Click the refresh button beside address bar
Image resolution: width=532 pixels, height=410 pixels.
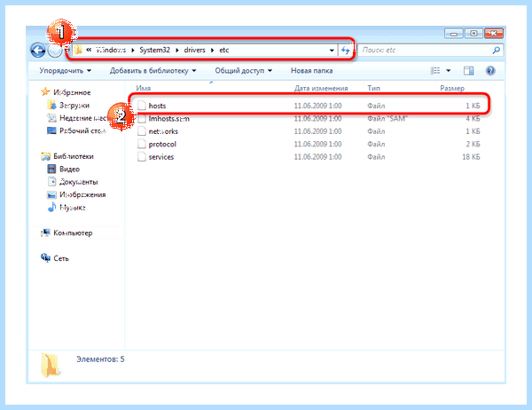point(346,51)
